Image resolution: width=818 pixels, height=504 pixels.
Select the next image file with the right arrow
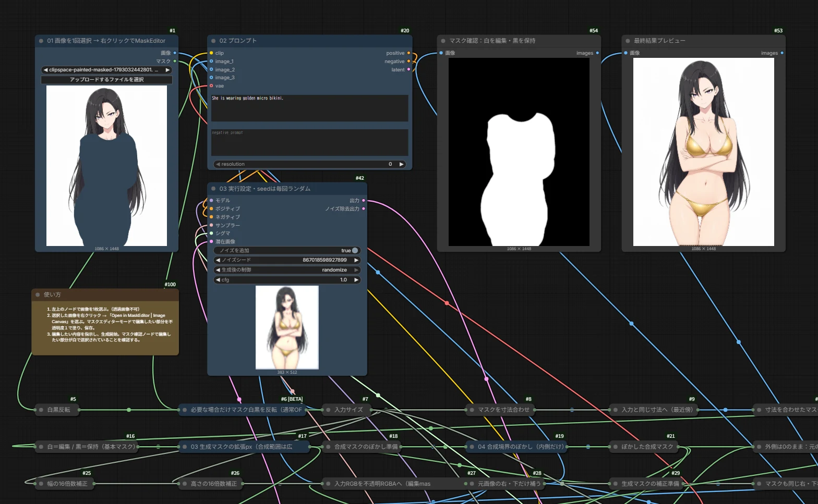click(167, 70)
